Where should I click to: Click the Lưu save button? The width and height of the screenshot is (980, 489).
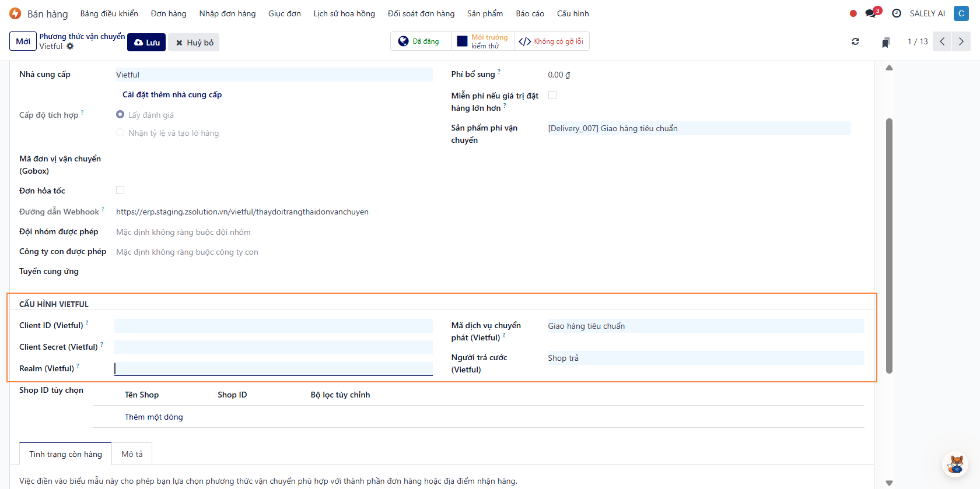(x=146, y=43)
